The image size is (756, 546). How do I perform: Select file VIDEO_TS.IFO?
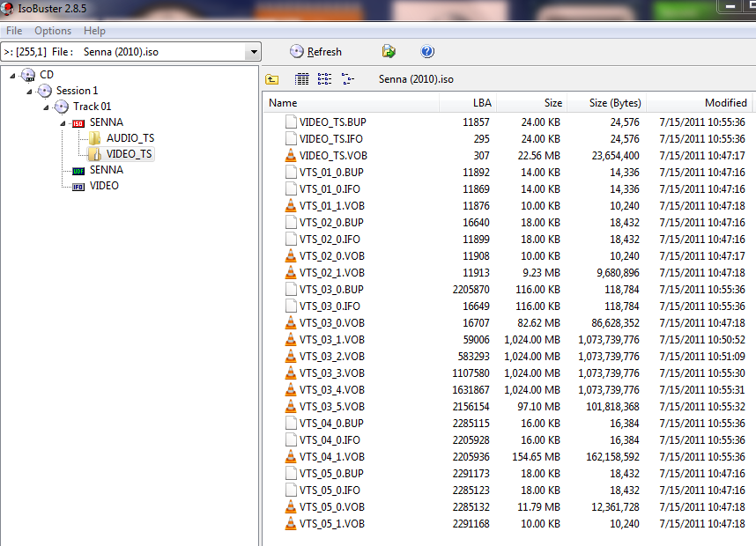click(330, 139)
